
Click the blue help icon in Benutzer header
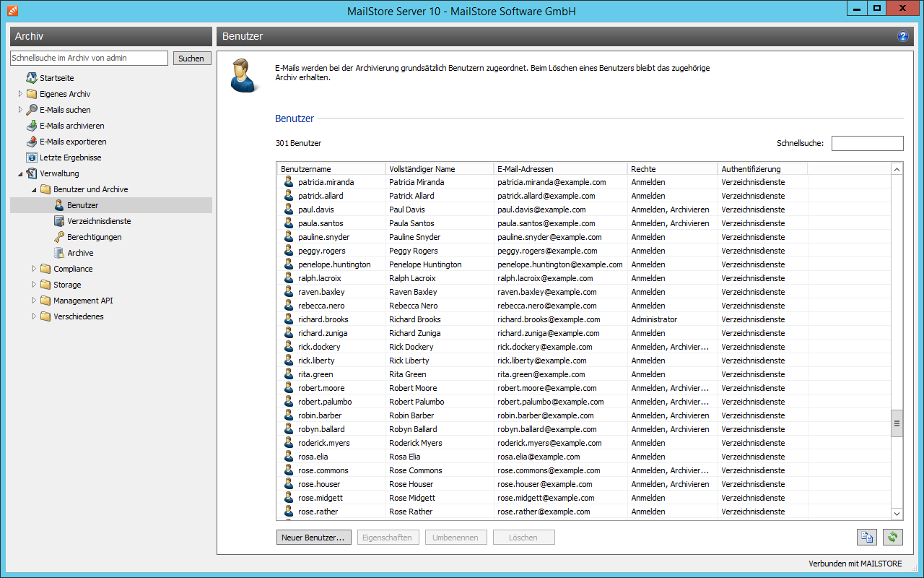(902, 36)
